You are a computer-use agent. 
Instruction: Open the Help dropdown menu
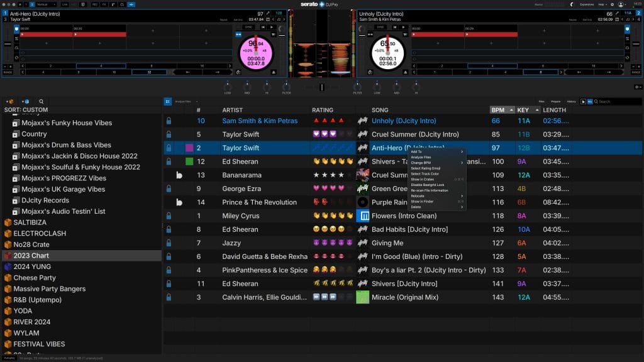[x=601, y=4]
